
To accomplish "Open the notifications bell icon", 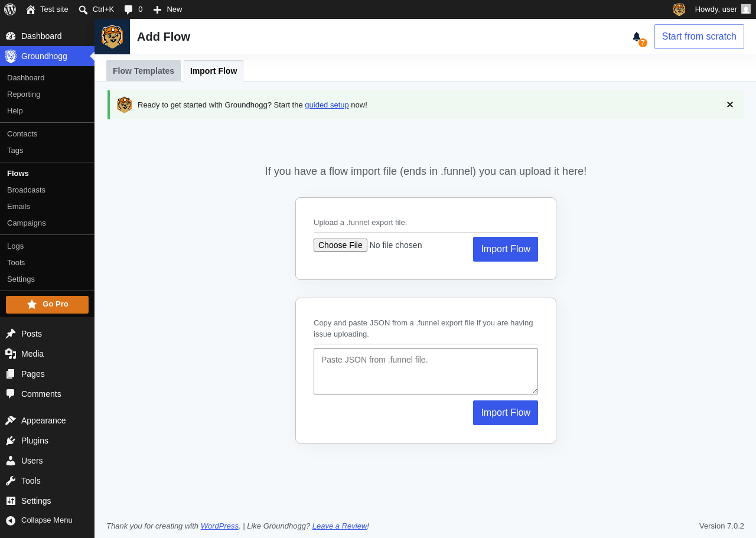I will [637, 37].
